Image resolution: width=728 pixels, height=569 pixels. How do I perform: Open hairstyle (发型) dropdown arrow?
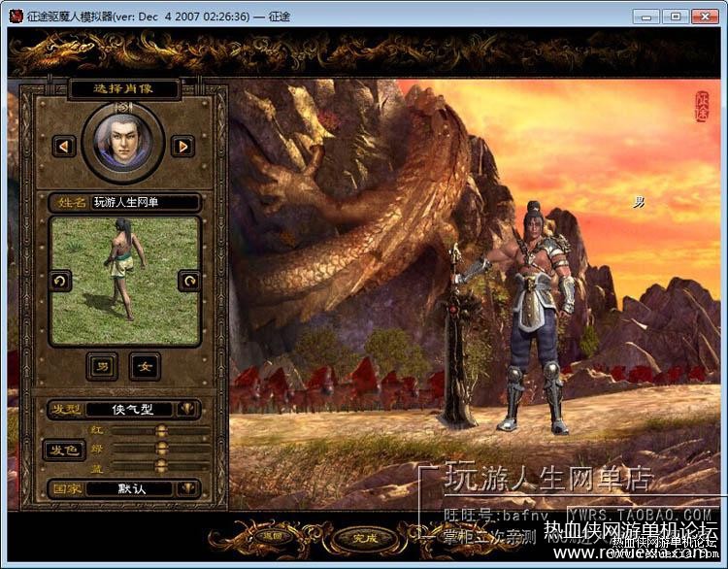point(187,409)
